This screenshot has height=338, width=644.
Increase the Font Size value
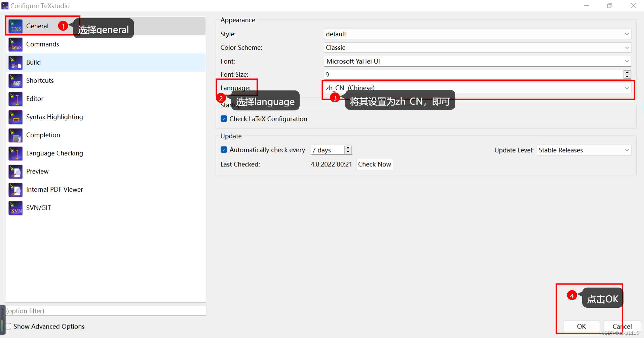[x=627, y=72]
